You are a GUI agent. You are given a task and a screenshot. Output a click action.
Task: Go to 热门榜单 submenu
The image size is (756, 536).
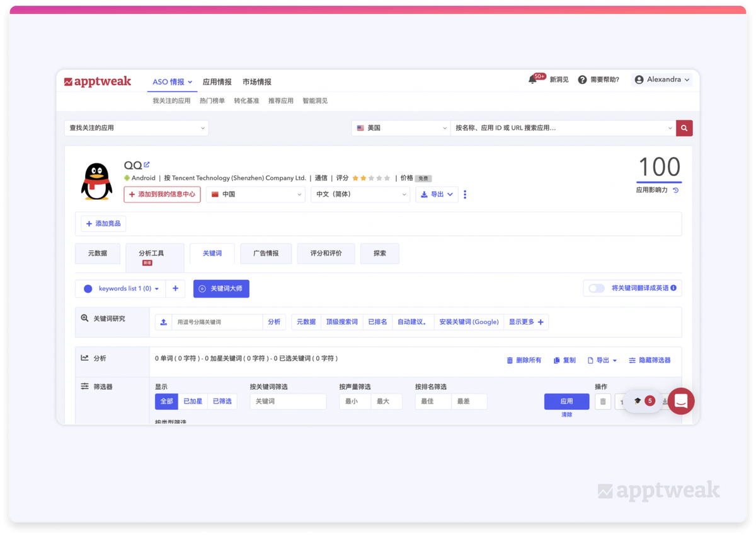(x=212, y=101)
